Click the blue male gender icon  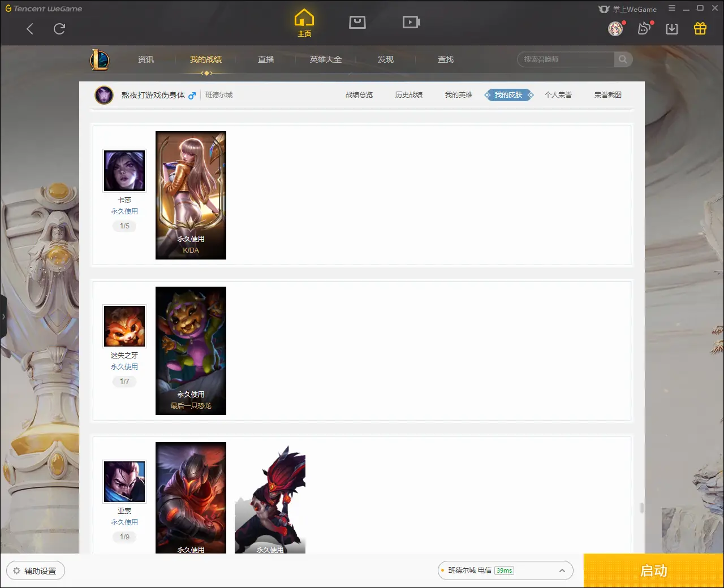[x=192, y=96]
